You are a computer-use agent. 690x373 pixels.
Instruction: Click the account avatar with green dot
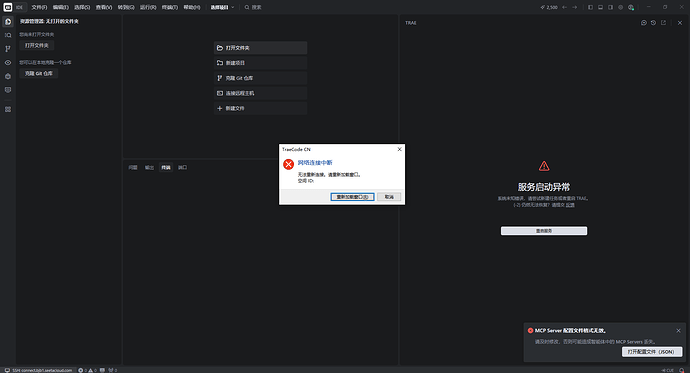631,7
